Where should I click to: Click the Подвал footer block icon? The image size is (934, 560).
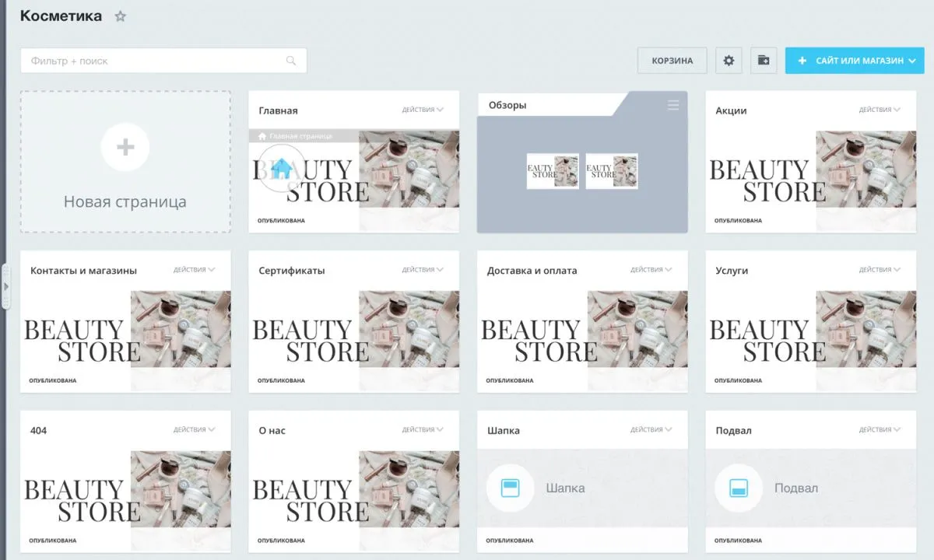[739, 488]
